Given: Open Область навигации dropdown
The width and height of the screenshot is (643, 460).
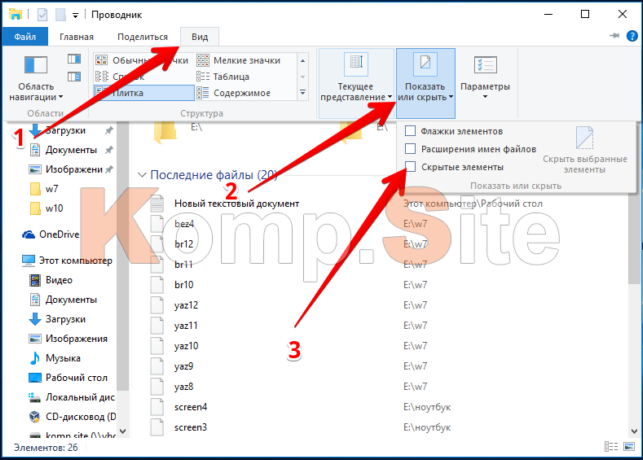Looking at the screenshot, I should 36,78.
